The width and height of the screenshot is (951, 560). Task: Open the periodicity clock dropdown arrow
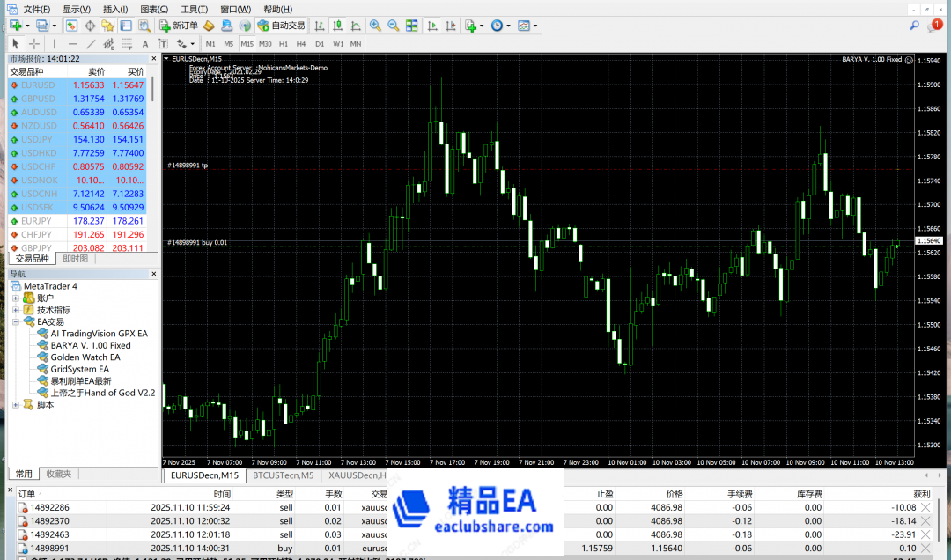click(x=507, y=26)
